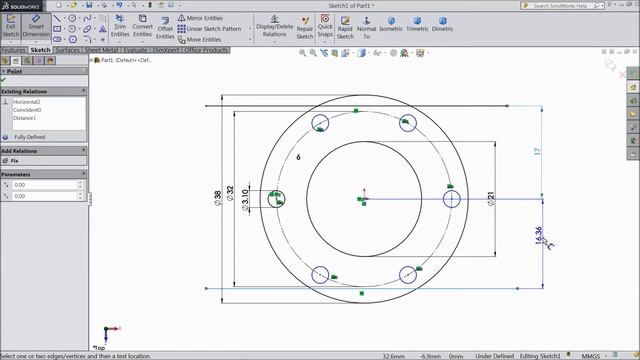Click the Exit Sketch button
The height and width of the screenshot is (360, 640).
11,26
